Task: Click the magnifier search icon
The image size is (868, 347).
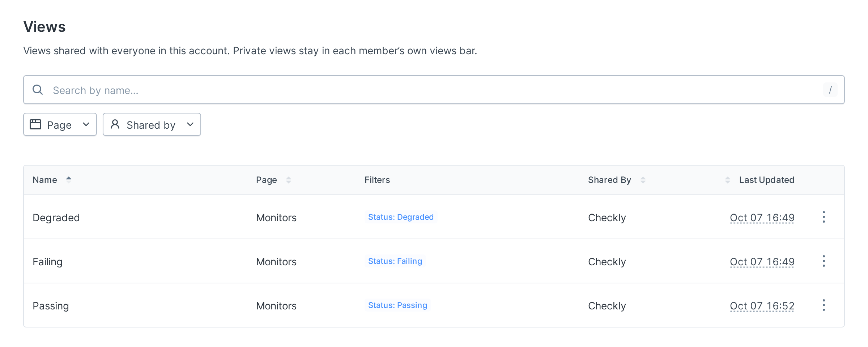Action: click(x=38, y=90)
